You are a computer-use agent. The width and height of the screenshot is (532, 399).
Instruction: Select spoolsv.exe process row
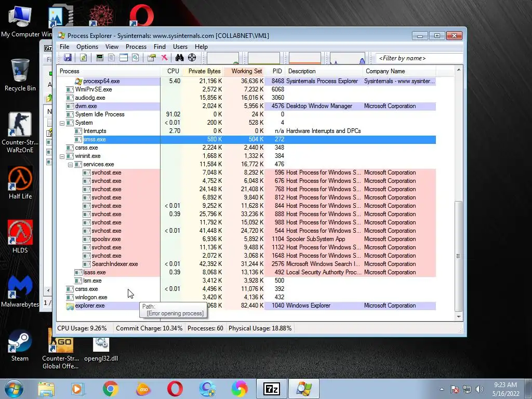pyautogui.click(x=246, y=239)
